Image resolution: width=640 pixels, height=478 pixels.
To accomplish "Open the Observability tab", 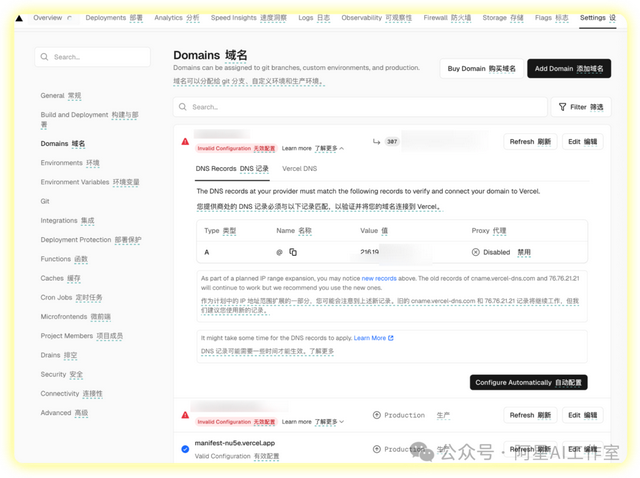I will point(376,18).
